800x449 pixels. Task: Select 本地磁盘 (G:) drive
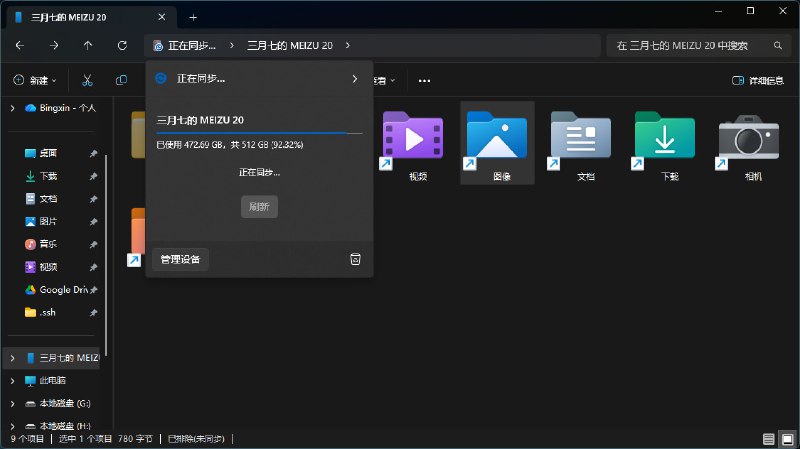[58, 403]
